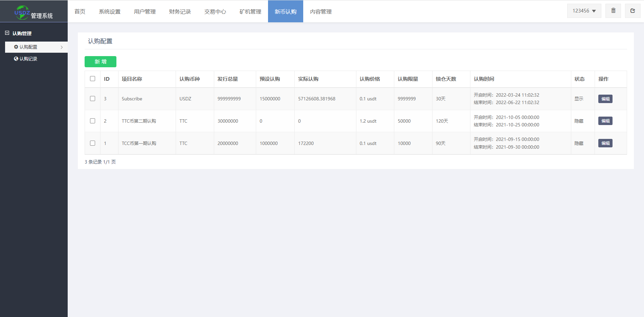Switch to the 矿机管理 tab
The height and width of the screenshot is (317, 644).
250,11
